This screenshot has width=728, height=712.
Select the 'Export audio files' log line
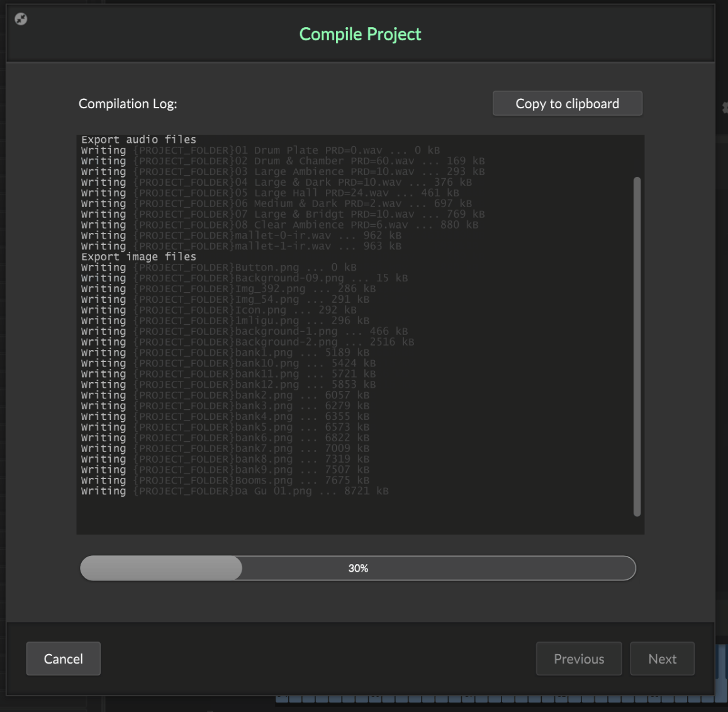click(x=138, y=140)
